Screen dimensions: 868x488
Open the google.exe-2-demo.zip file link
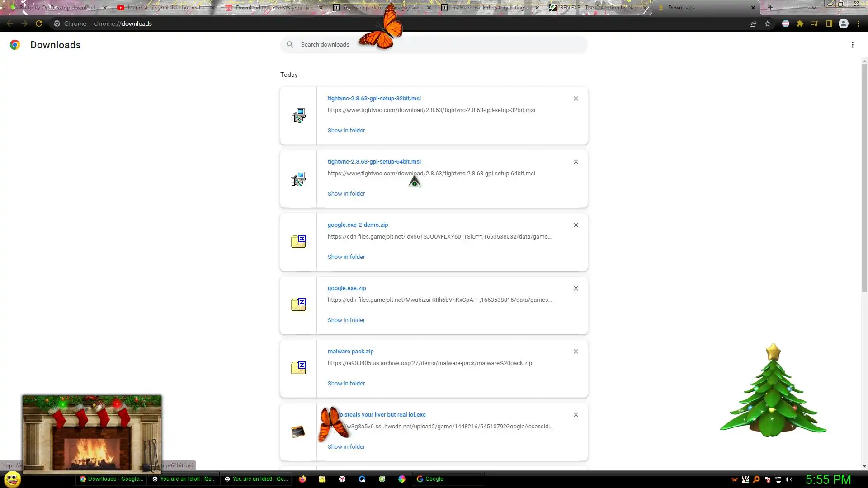(358, 225)
